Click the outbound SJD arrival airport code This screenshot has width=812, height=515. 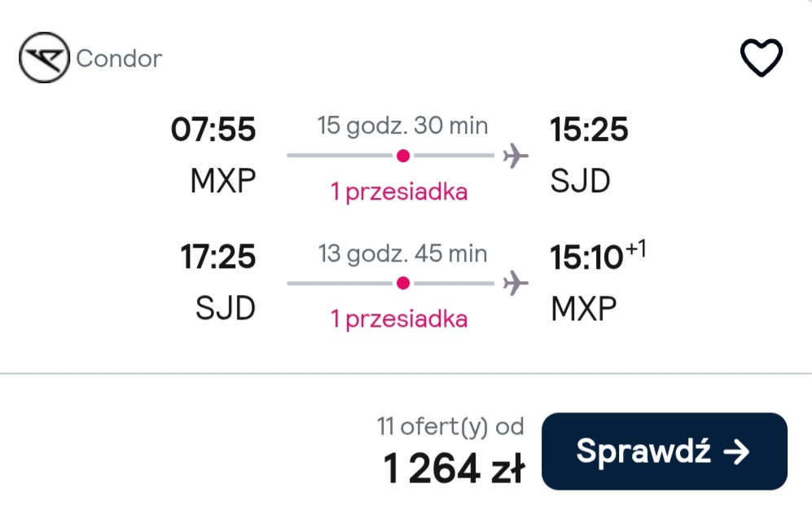pos(580,181)
